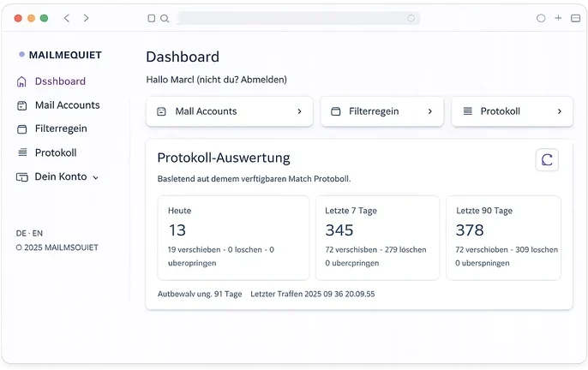Open a new browser tab with plus icon
Image resolution: width=588 pixels, height=370 pixels.
pyautogui.click(x=558, y=18)
